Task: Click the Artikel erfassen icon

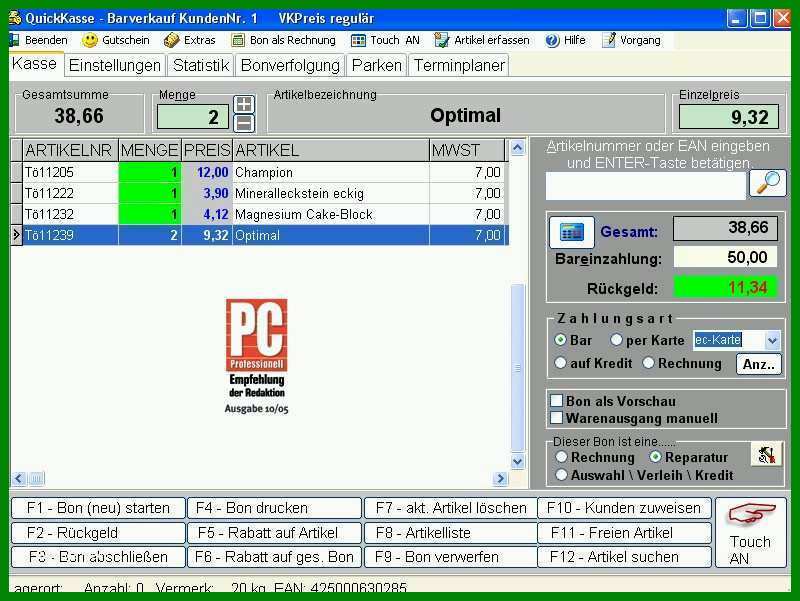Action: tap(441, 40)
